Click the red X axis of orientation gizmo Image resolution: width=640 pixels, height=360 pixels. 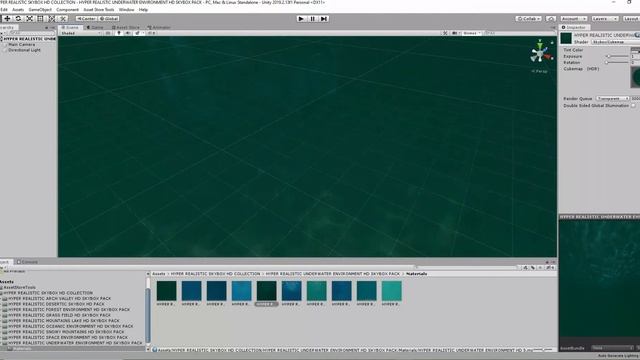pos(548,57)
